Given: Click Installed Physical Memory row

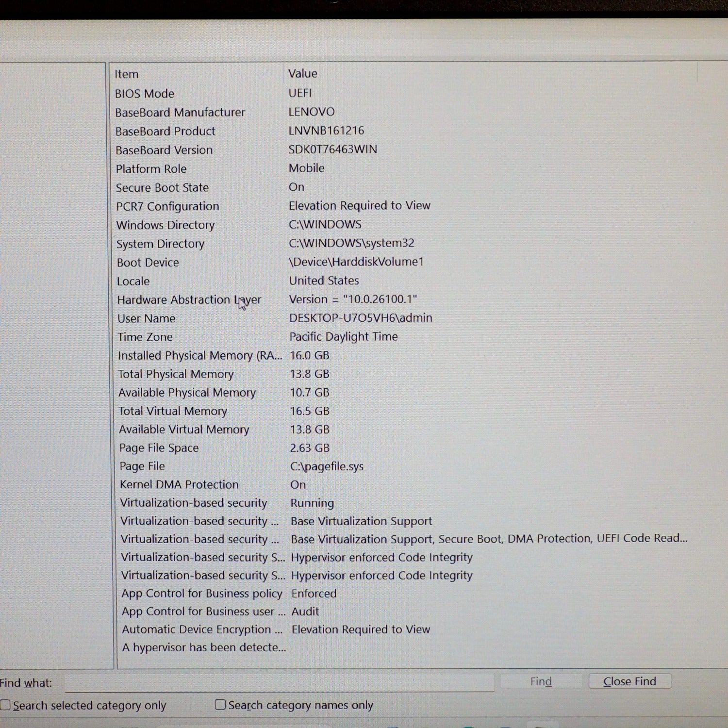Looking at the screenshot, I should click(199, 356).
